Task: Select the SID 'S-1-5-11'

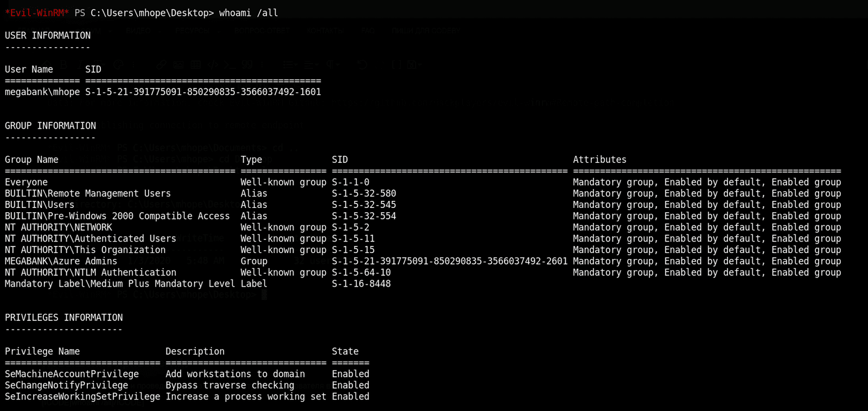Action: [353, 238]
